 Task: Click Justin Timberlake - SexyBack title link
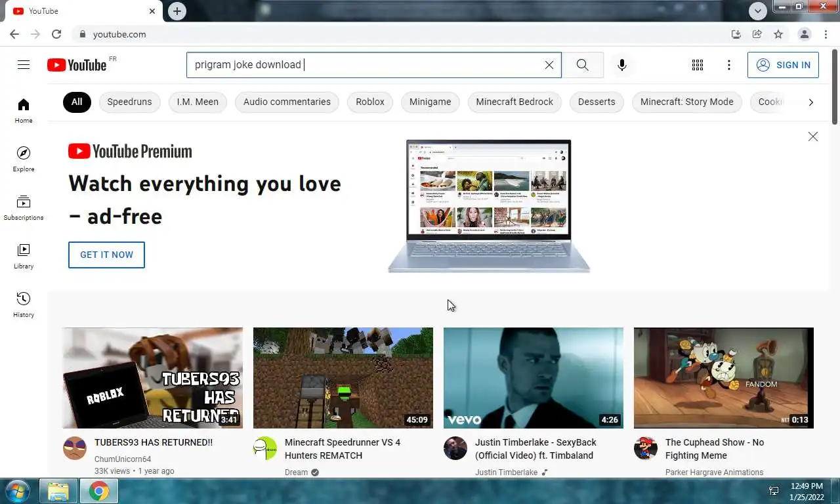pos(536,449)
